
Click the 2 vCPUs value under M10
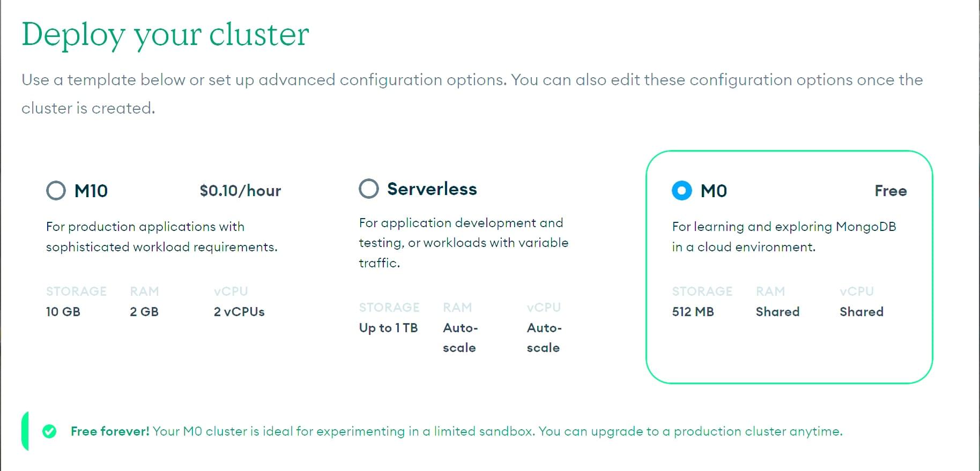coord(239,312)
